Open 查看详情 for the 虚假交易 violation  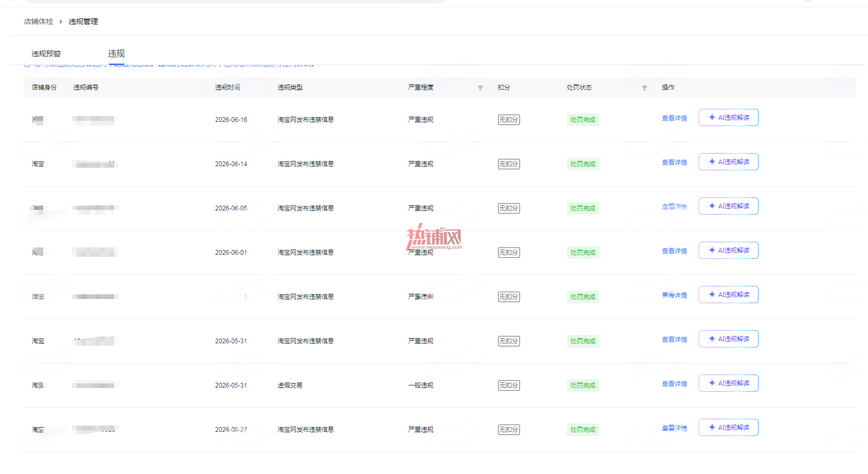point(674,384)
